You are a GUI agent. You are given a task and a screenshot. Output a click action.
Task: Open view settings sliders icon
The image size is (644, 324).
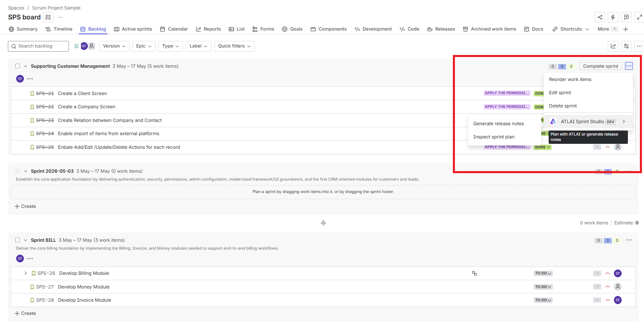coord(626,46)
